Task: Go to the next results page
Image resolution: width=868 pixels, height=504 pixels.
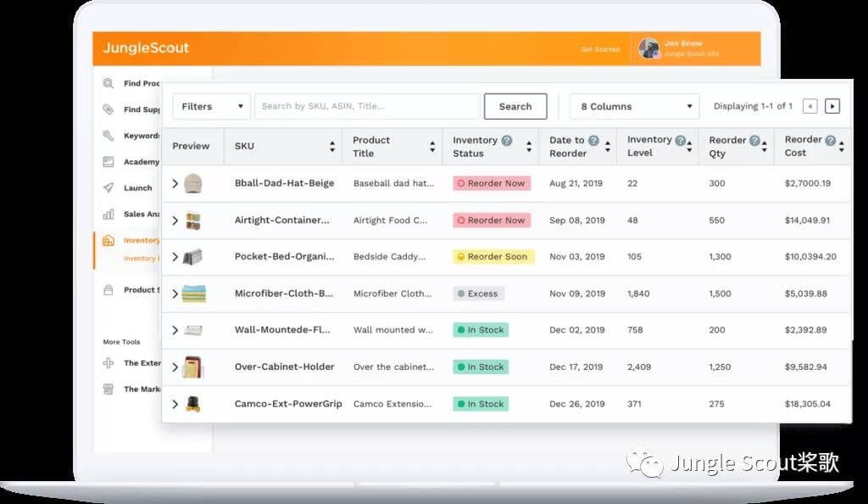Action: click(x=832, y=106)
